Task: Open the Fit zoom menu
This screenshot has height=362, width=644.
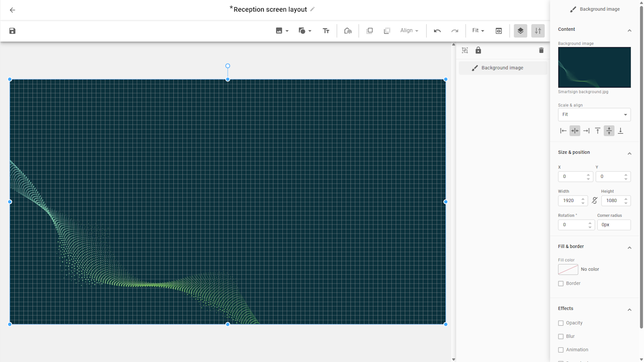Action: [x=478, y=31]
